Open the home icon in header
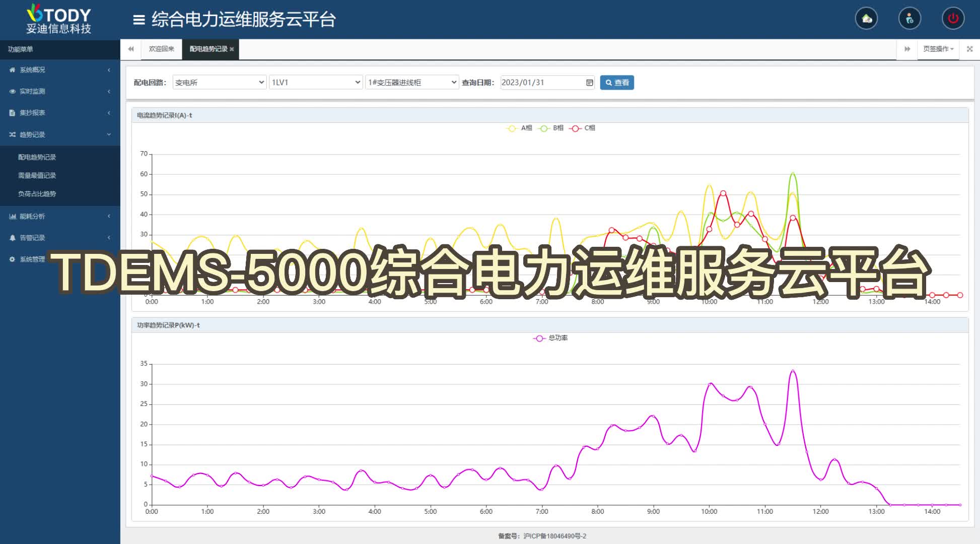 click(x=866, y=19)
